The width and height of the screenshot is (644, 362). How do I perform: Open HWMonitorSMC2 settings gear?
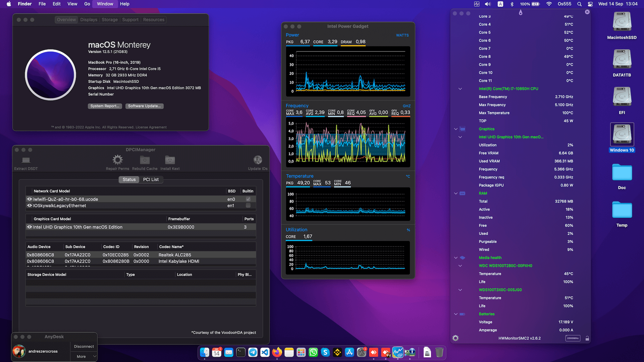point(455,338)
